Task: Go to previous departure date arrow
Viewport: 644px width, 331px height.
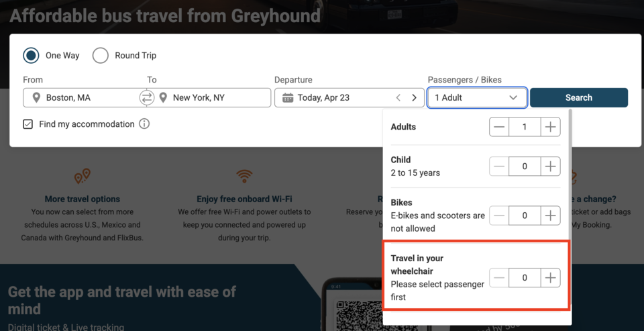Action: click(398, 98)
